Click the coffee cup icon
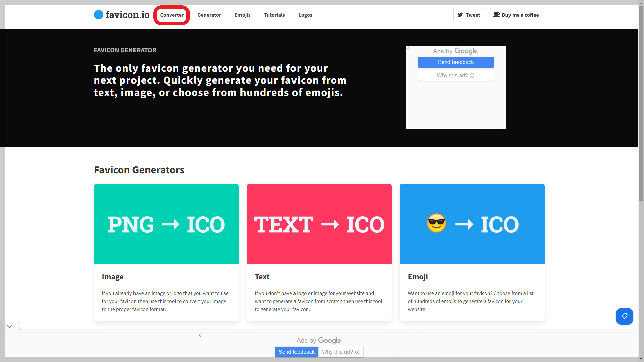Screen dimensions: 644x362 click(497, 15)
